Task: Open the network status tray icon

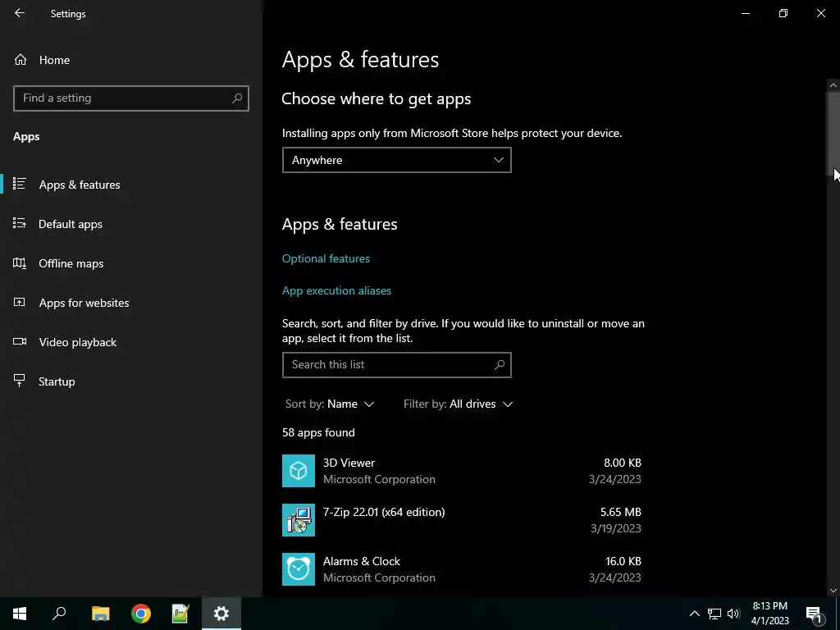Action: (x=714, y=614)
